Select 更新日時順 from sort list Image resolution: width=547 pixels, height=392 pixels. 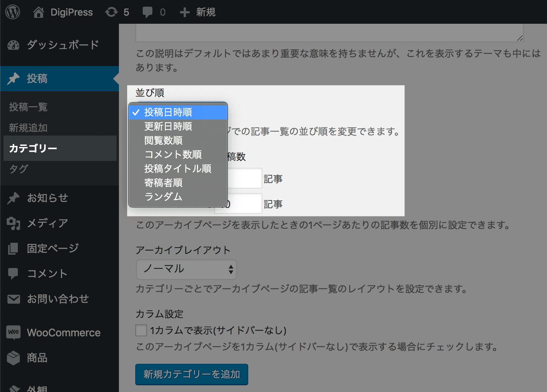168,127
